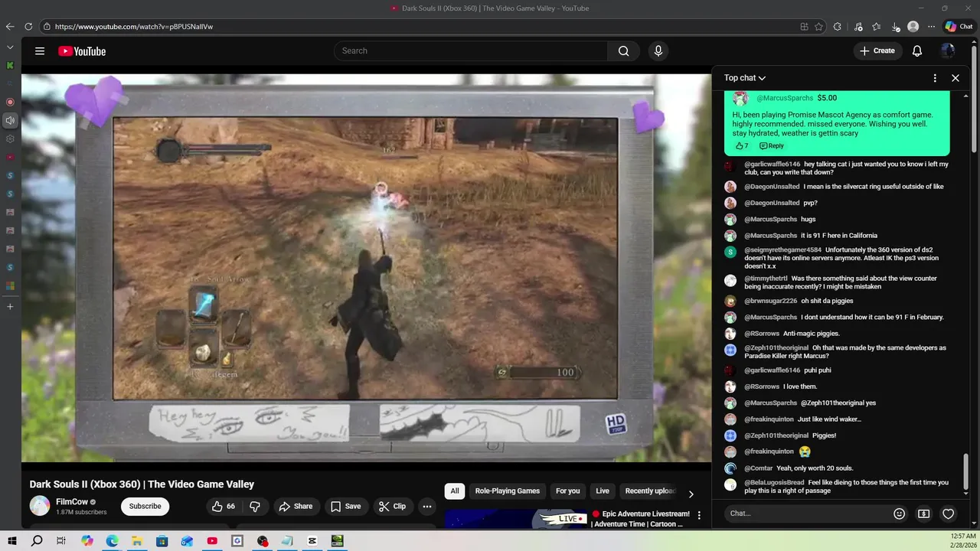Show more filter chips right arrow
This screenshot has width=980, height=551.
click(691, 494)
